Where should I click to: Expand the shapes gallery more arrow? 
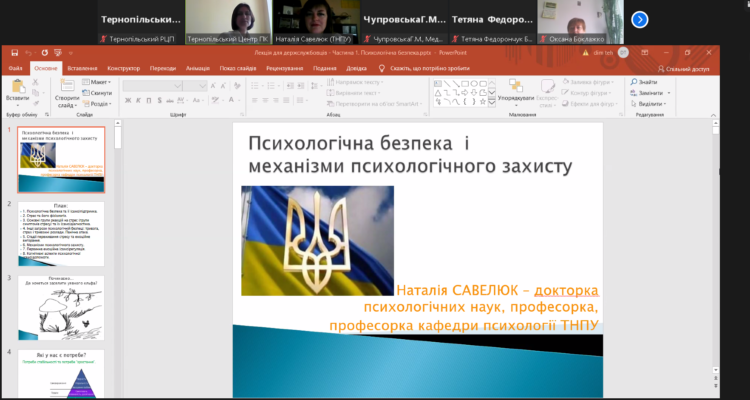492,102
